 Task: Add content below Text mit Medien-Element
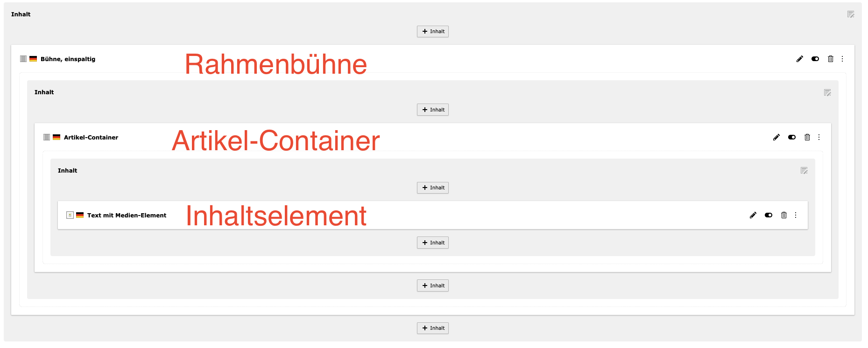433,243
